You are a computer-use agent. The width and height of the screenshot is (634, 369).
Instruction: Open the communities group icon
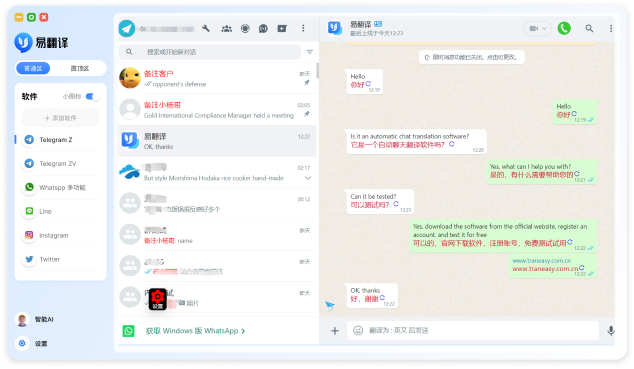[226, 28]
